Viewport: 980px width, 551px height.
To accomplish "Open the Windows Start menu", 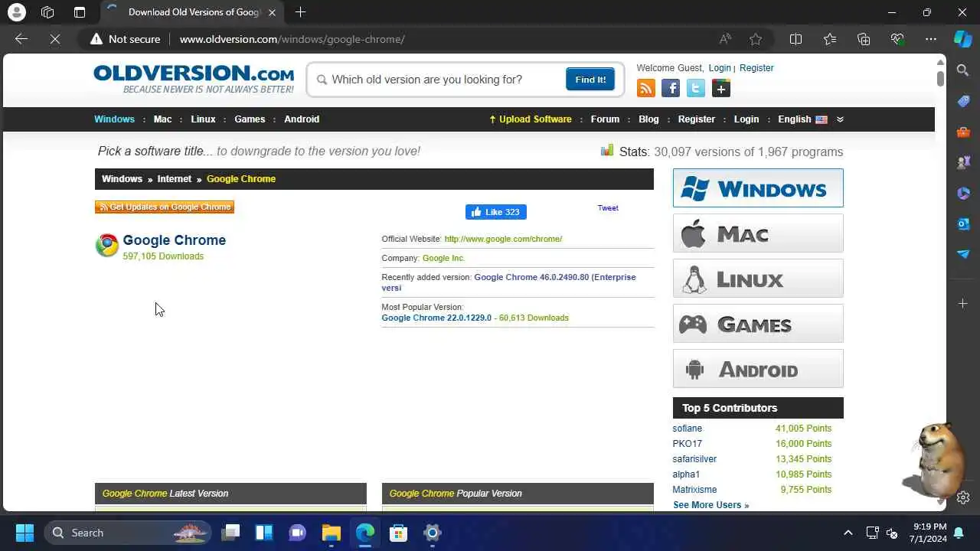I will (x=24, y=533).
